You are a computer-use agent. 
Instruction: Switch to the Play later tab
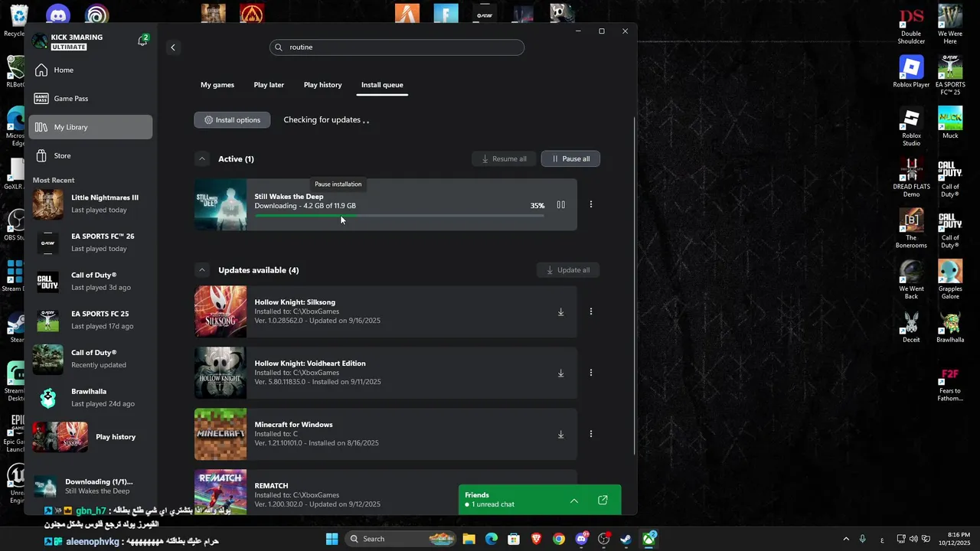coord(269,85)
